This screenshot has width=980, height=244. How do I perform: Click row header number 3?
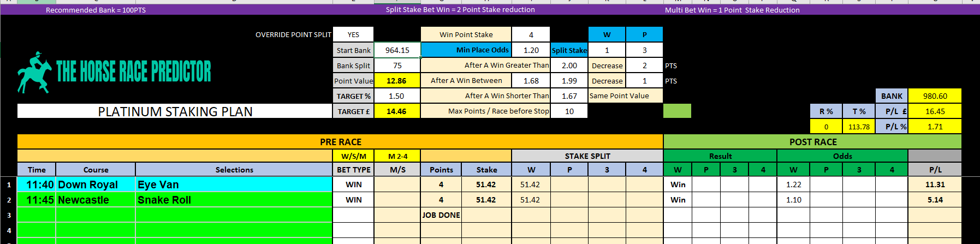tap(9, 215)
